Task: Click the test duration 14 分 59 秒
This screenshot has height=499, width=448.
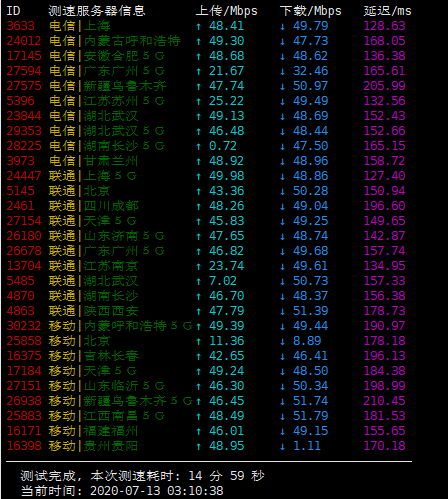Action: pyautogui.click(x=226, y=476)
